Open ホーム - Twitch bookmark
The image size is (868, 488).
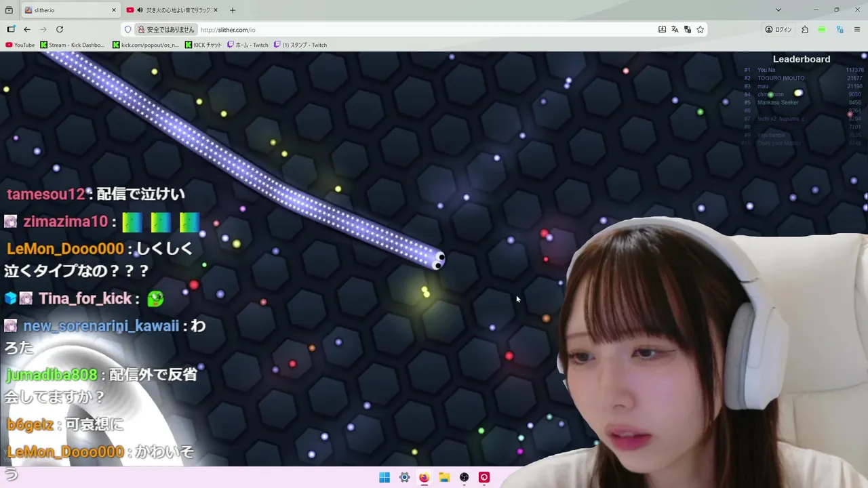[248, 45]
